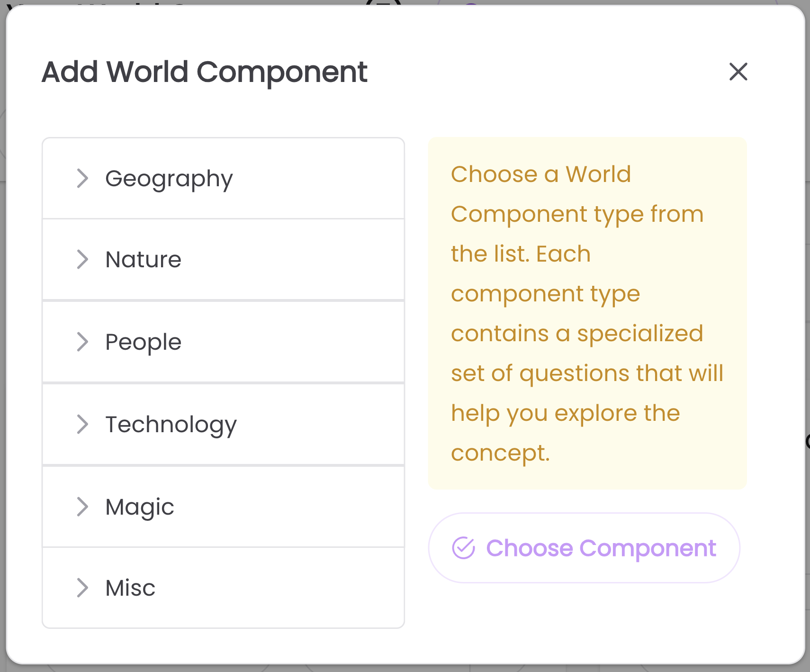Click the chevron beside Technology

pos(82,425)
